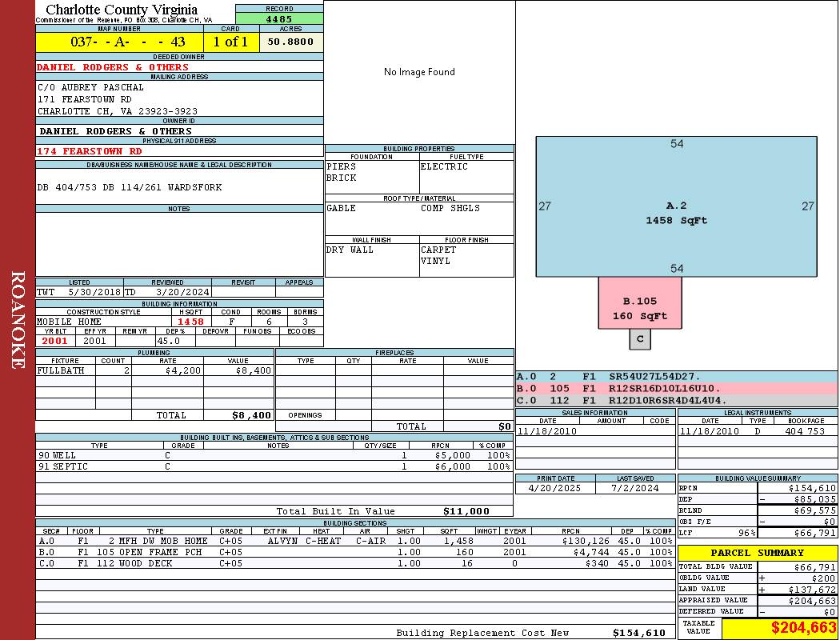Click the legal instrument book page 404 753

coord(804,431)
